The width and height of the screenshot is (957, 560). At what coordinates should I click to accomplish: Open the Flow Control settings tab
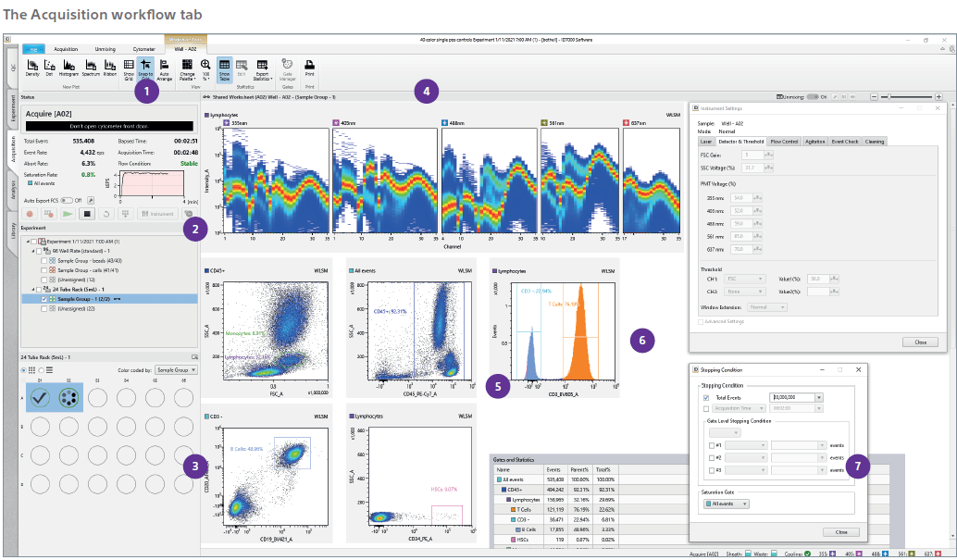click(x=783, y=142)
